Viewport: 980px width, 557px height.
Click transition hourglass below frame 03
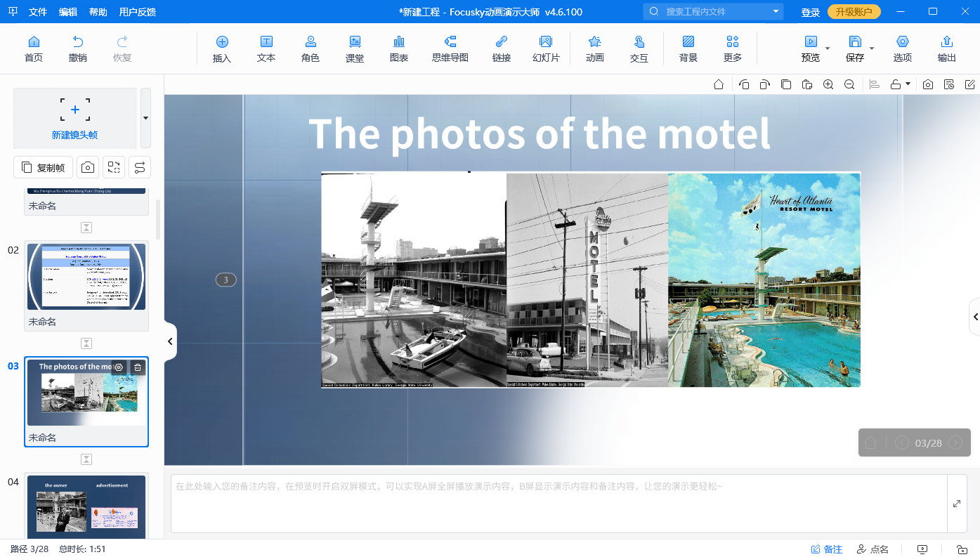86,459
